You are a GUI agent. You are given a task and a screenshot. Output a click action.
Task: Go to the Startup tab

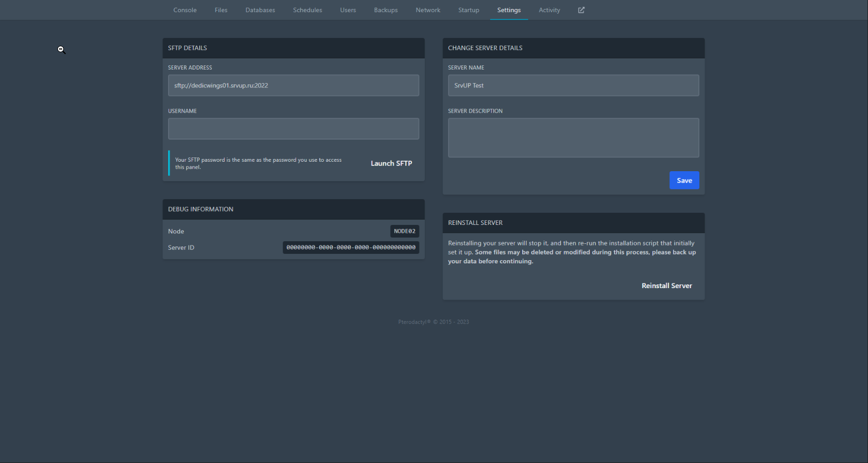(x=469, y=10)
